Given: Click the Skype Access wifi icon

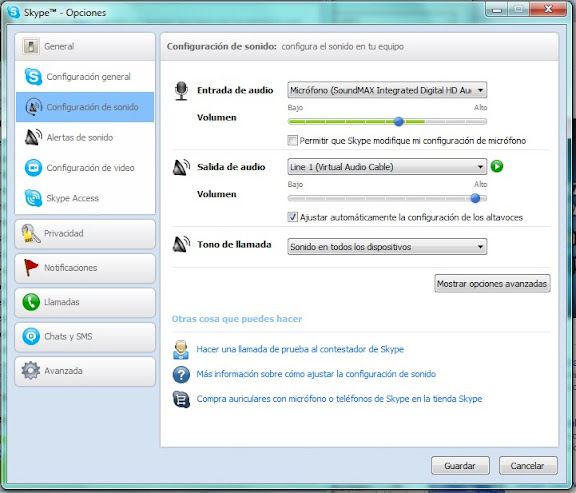Looking at the screenshot, I should point(33,198).
